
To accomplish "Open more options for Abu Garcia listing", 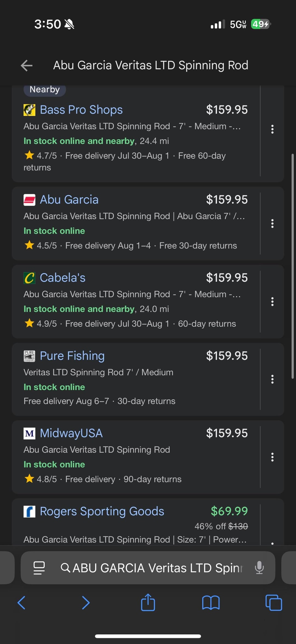I will coord(272,224).
